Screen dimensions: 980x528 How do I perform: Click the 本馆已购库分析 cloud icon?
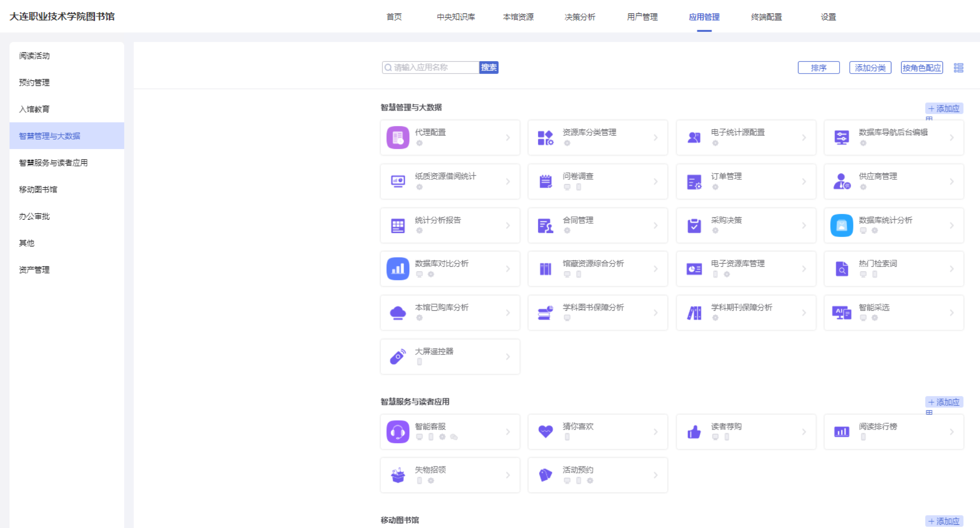click(x=397, y=313)
